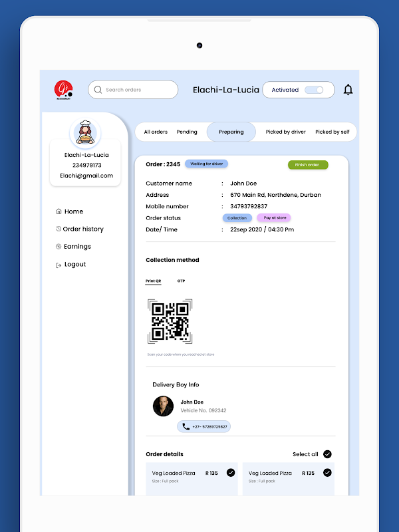Click mobile number 34793792837
Image resolution: width=399 pixels, height=532 pixels.
coord(249,206)
